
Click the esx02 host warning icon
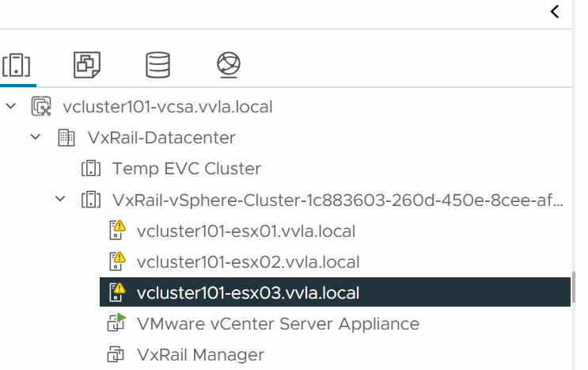pos(116,261)
